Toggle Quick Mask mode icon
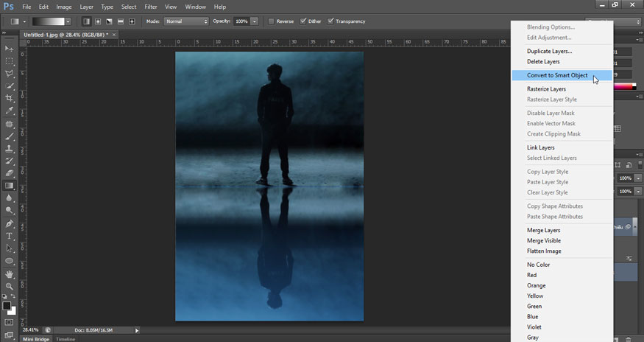Viewport: 644px width, 342px height. point(9,322)
